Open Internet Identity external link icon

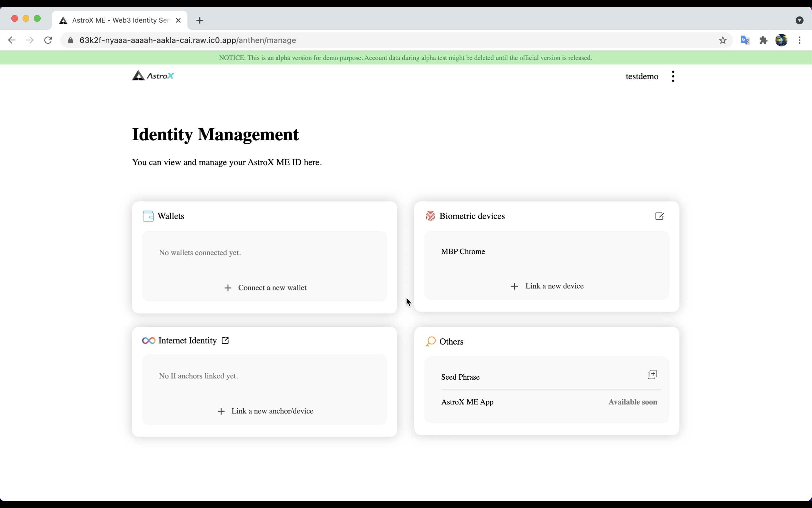pos(225,341)
